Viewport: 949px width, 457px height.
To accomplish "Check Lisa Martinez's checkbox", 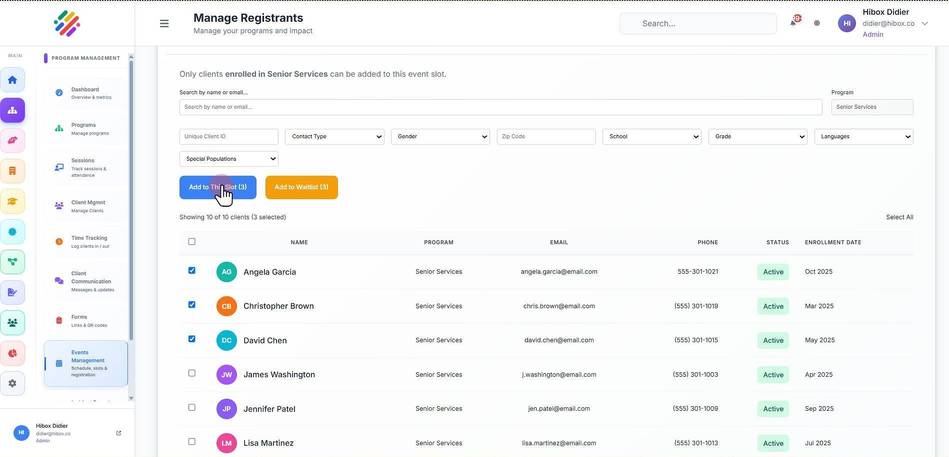I will tap(192, 441).
